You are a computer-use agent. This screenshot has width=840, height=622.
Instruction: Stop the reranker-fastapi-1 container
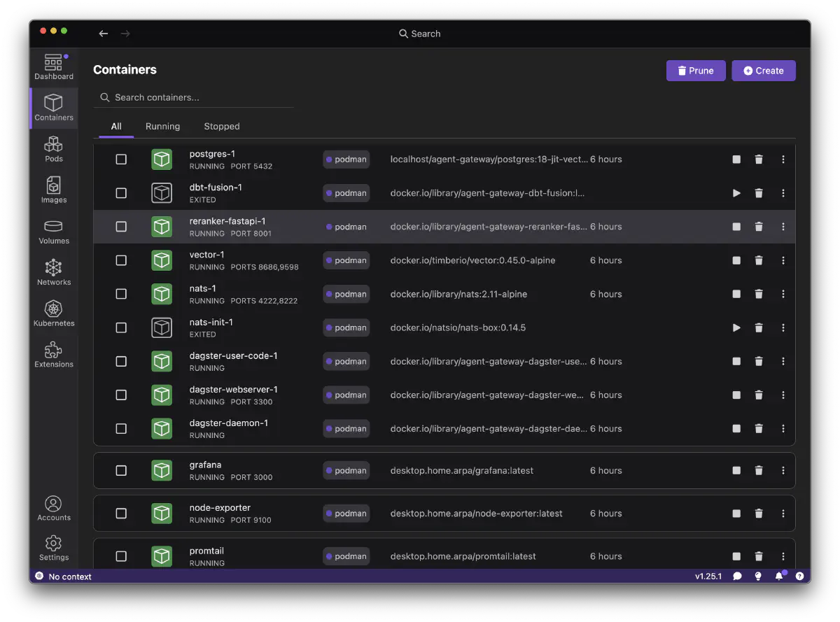coord(736,227)
